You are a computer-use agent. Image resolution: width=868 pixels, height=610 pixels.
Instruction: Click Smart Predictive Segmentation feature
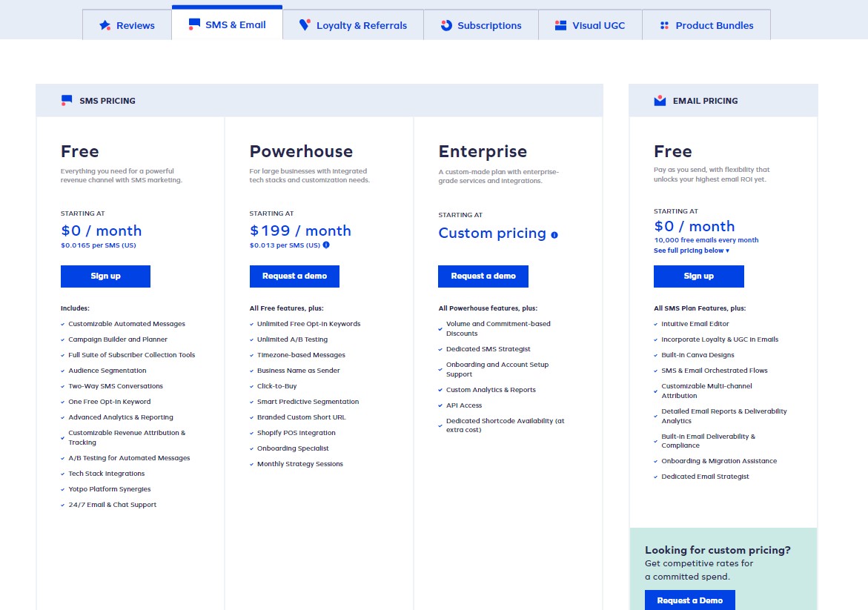[308, 402]
